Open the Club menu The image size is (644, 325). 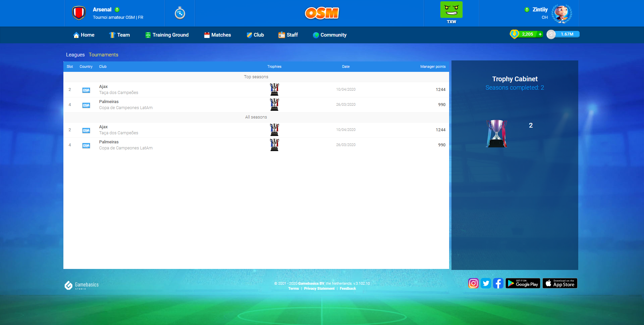pyautogui.click(x=255, y=35)
